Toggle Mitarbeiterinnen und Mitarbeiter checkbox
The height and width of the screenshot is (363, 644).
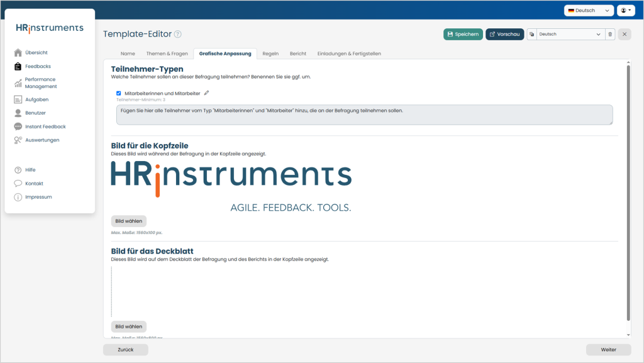[119, 93]
